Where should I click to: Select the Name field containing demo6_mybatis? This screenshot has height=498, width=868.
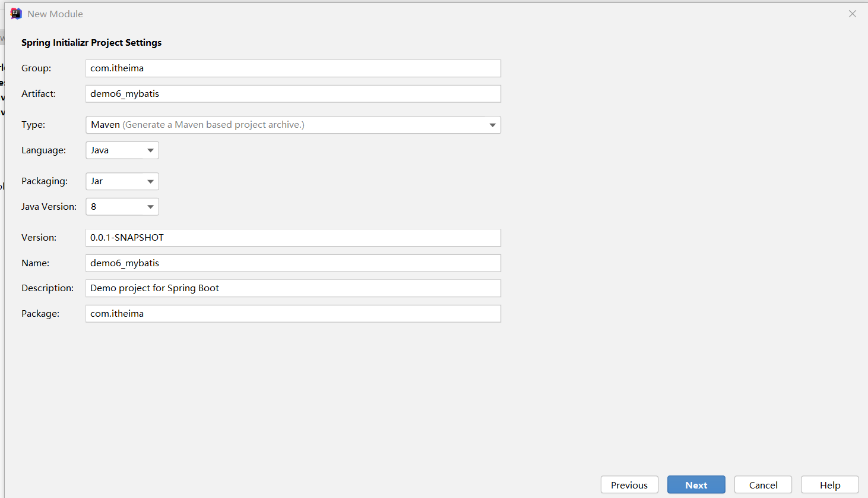click(x=293, y=263)
